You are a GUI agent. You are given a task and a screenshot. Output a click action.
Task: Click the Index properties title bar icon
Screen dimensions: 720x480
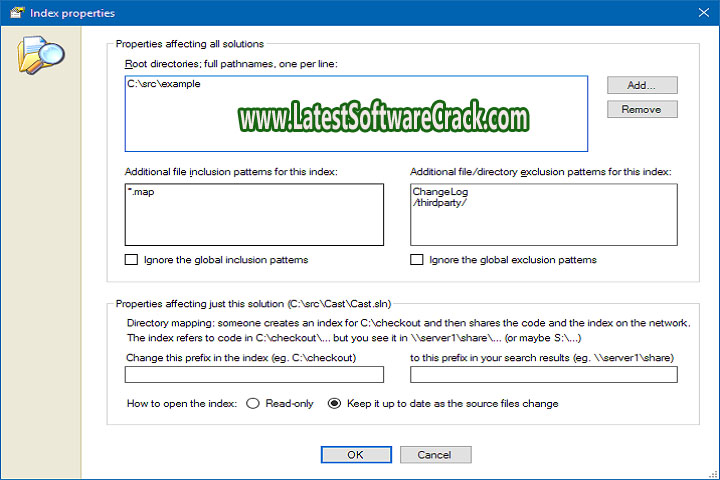click(14, 13)
